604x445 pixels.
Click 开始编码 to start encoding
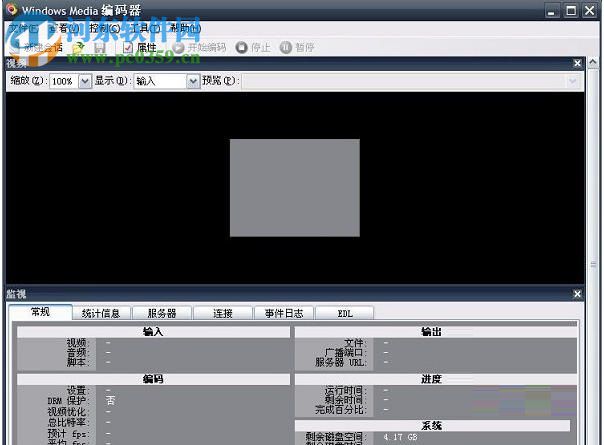200,48
